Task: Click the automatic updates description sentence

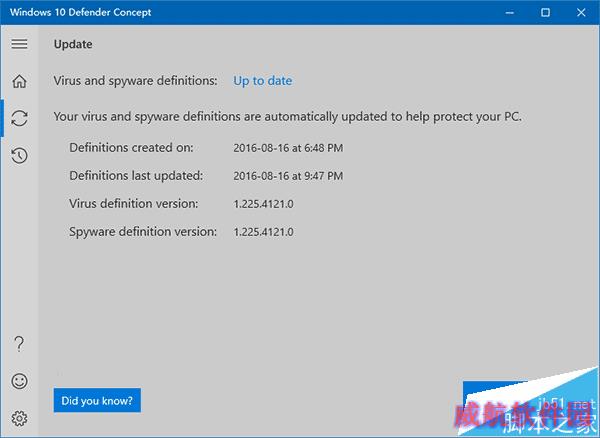Action: 288,116
